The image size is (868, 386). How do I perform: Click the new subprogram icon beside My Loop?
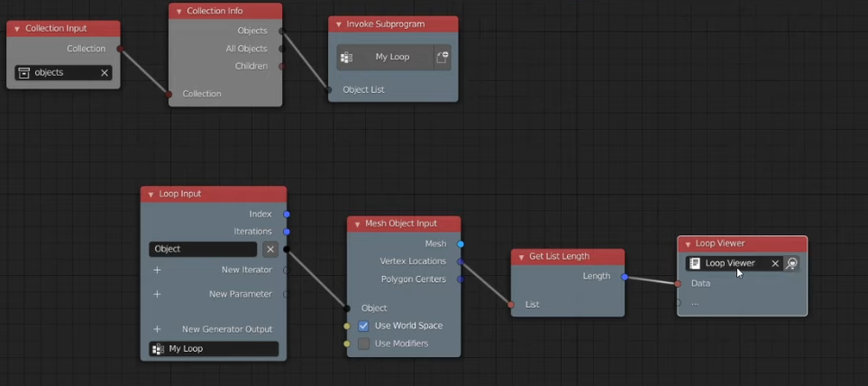point(442,57)
